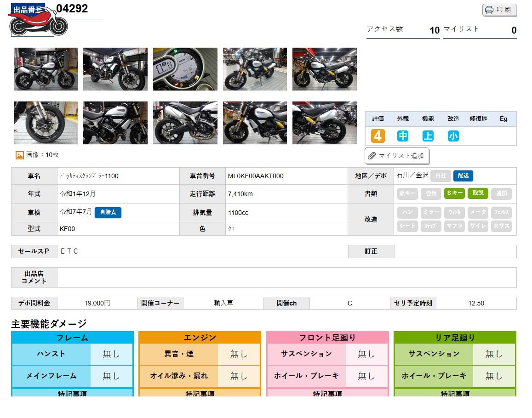This screenshot has width=532, height=418.
Task: Click the 出品店コメント empty comment field
Action: [x=287, y=277]
